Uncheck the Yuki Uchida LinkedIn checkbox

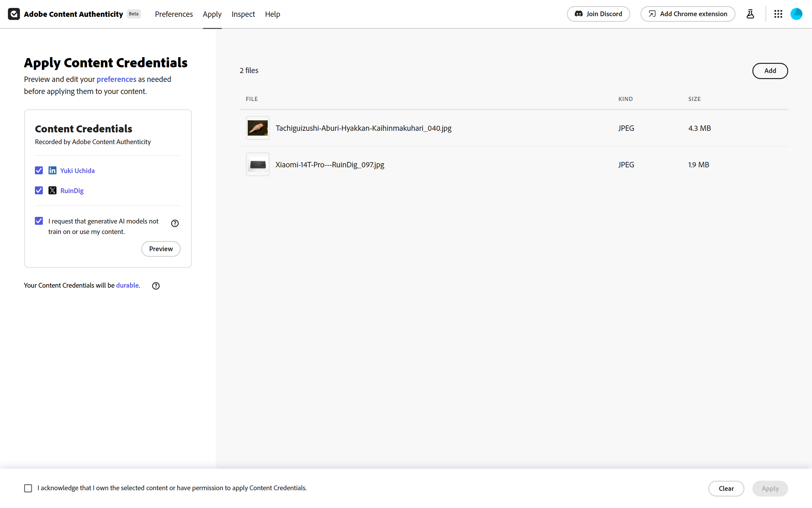(39, 170)
